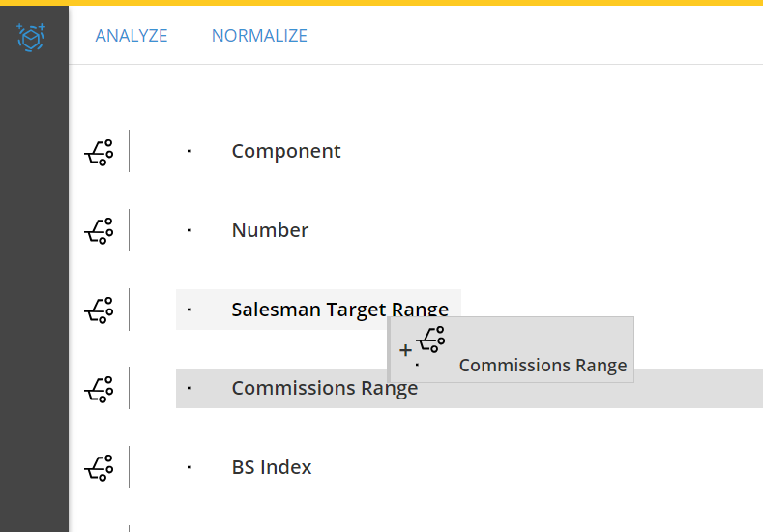Click the dot marker before Number
This screenshot has height=532, width=763.
point(189,230)
